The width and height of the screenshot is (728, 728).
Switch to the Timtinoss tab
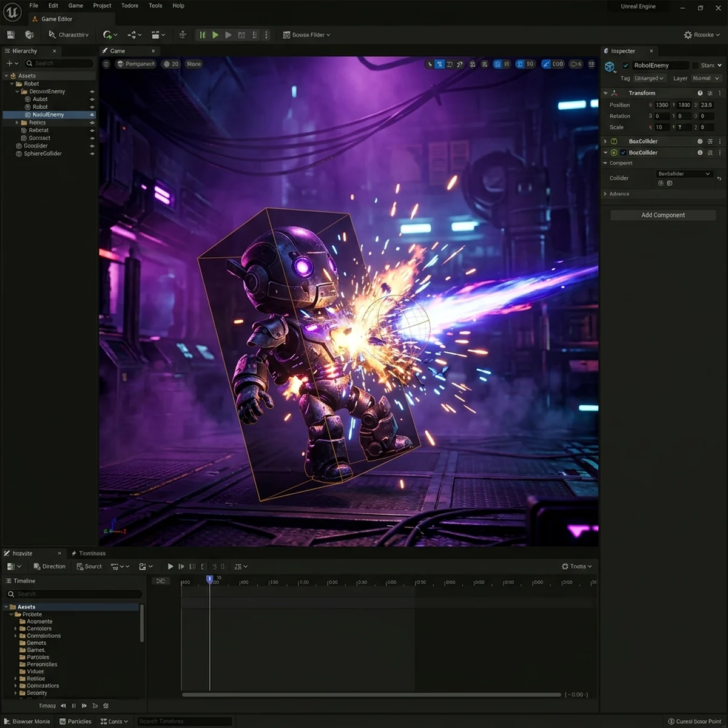89,553
